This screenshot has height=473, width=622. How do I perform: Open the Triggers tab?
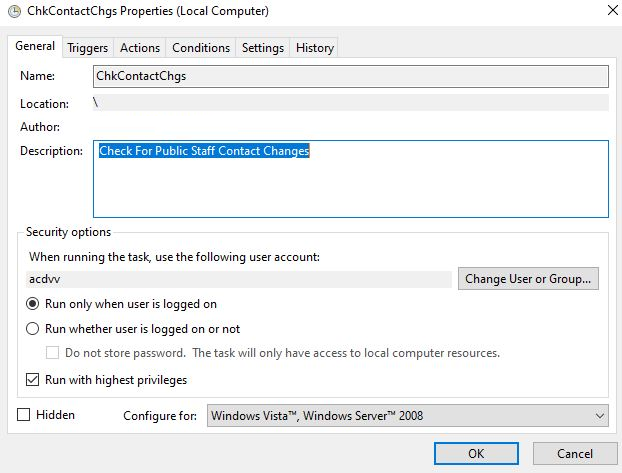point(88,48)
